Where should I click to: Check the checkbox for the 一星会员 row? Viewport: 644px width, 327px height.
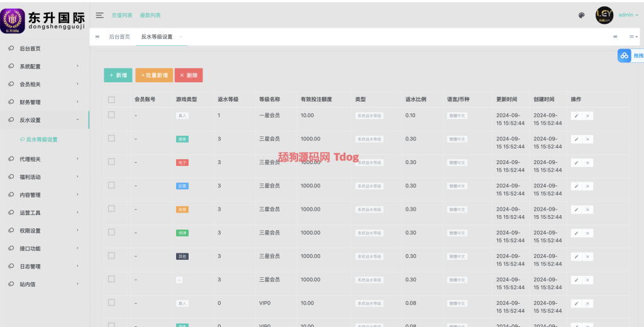[111, 115]
